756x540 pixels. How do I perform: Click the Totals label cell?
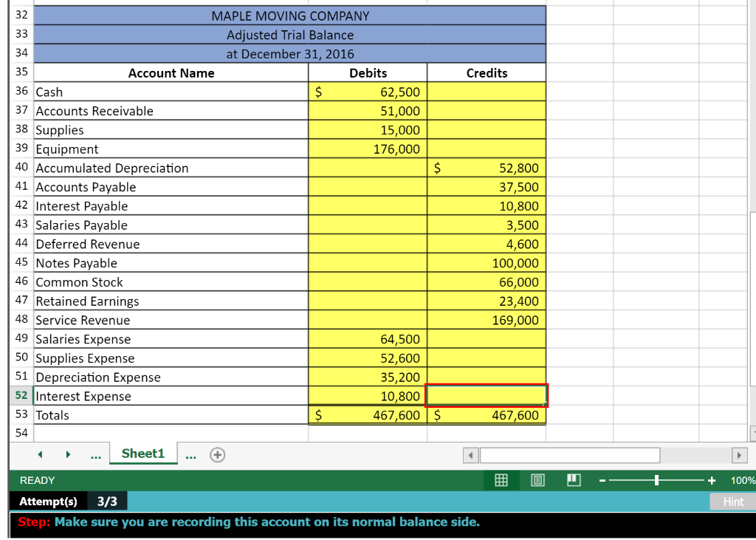pyautogui.click(x=171, y=415)
